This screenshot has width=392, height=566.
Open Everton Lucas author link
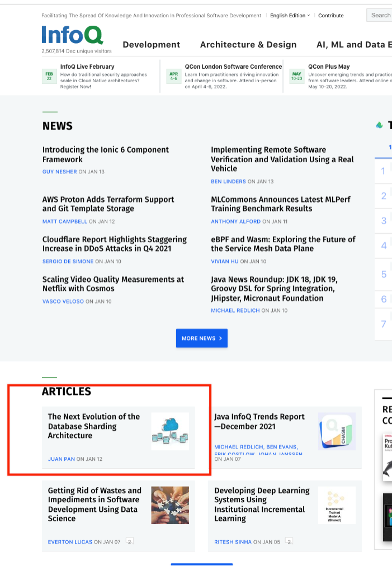pyautogui.click(x=70, y=542)
